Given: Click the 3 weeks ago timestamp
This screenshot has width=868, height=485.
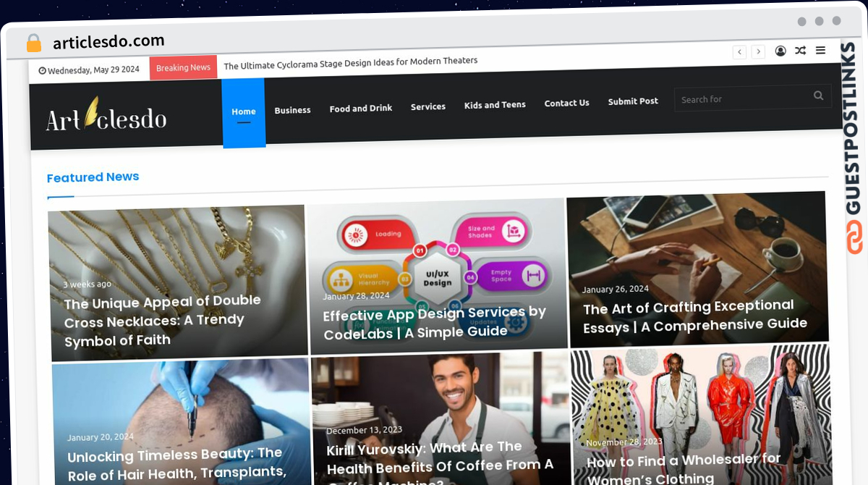Looking at the screenshot, I should (x=87, y=284).
